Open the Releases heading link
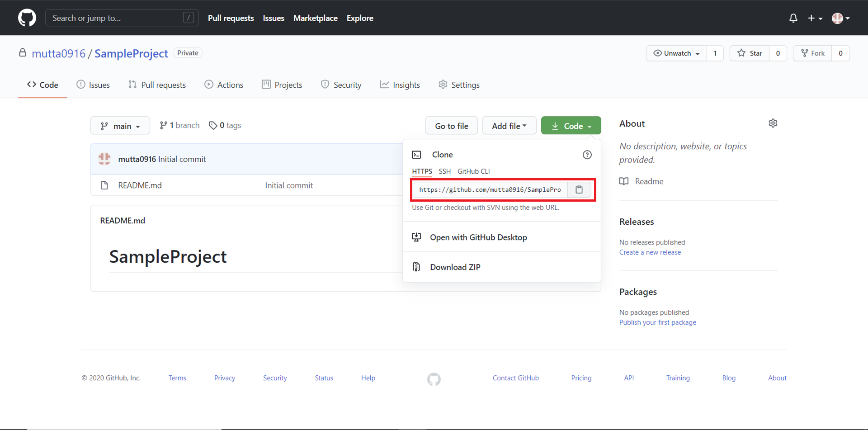This screenshot has width=868, height=430. (637, 222)
